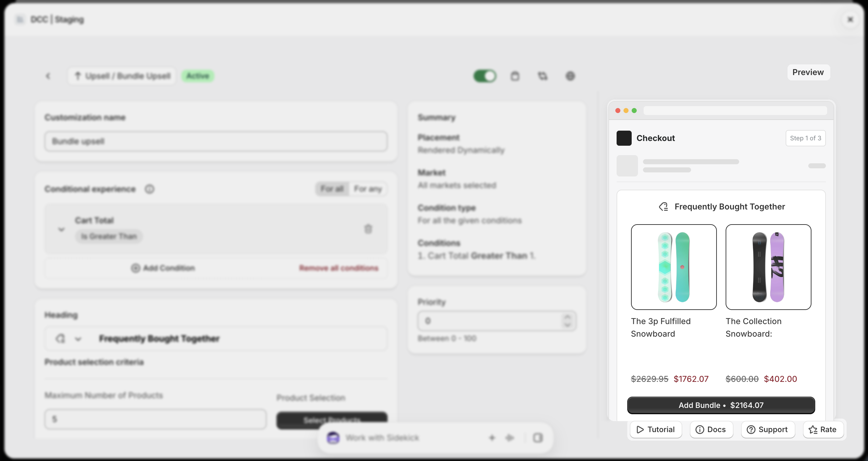
Task: Click the Step 1 of 3 badge
Action: pos(805,138)
